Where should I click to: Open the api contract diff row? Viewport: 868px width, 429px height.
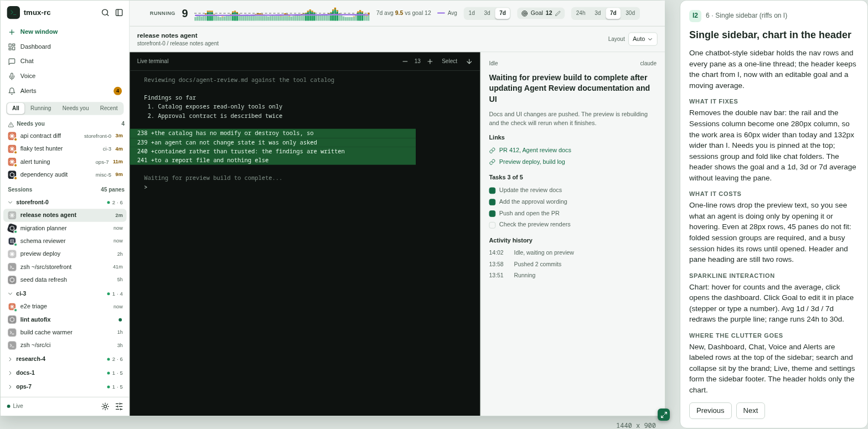tap(65, 136)
